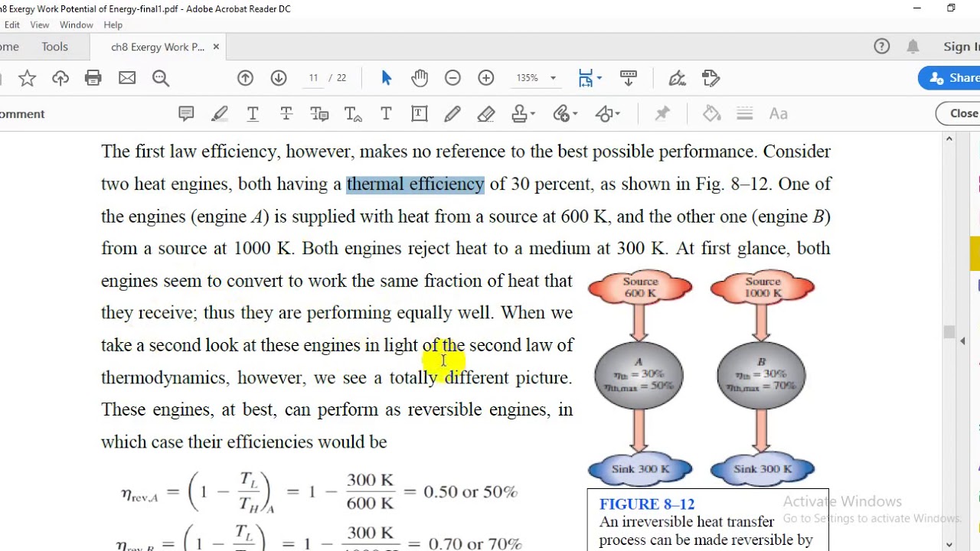Open the line thickness options

point(745,114)
